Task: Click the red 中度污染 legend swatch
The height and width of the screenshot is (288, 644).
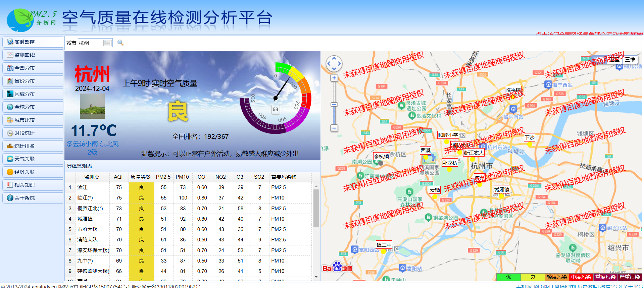Action: pos(581,277)
